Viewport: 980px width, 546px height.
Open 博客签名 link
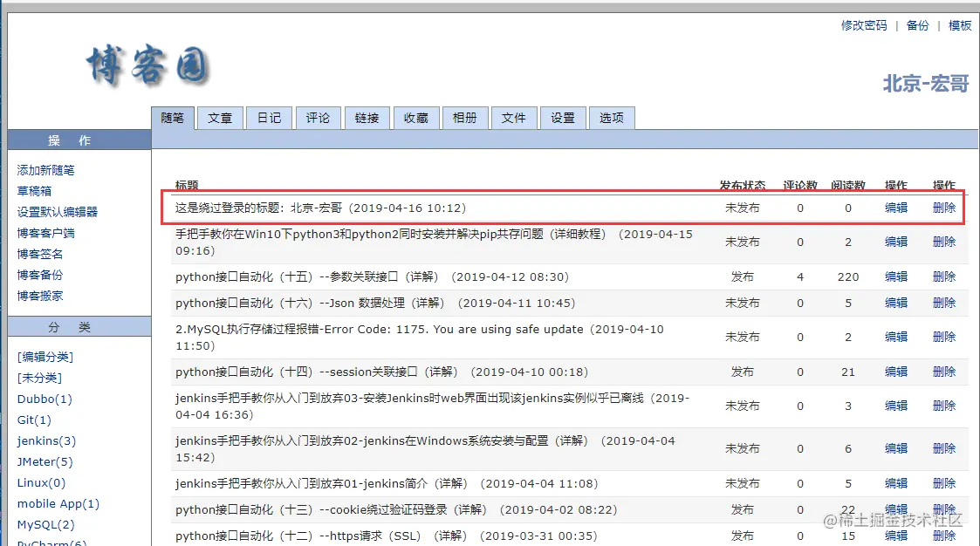(x=40, y=254)
